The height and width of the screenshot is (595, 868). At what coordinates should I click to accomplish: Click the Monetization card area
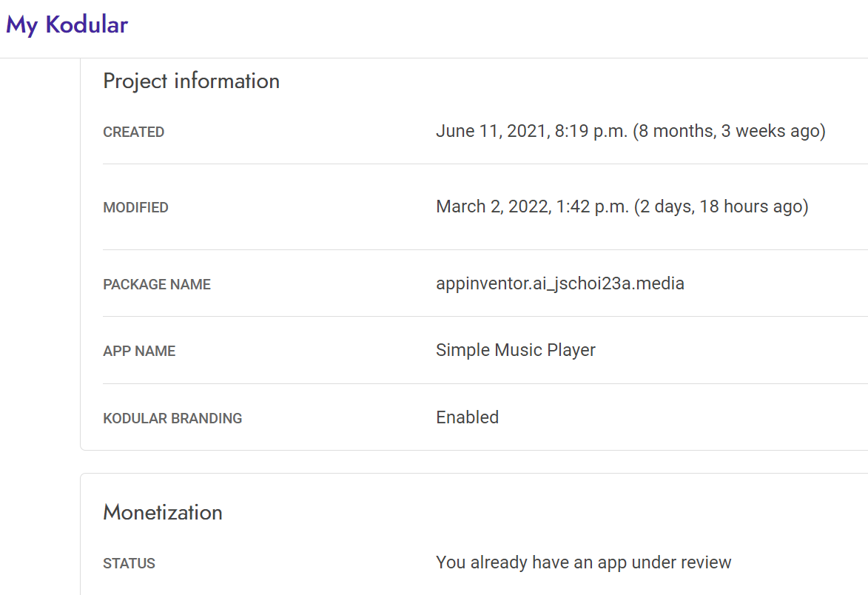474,534
